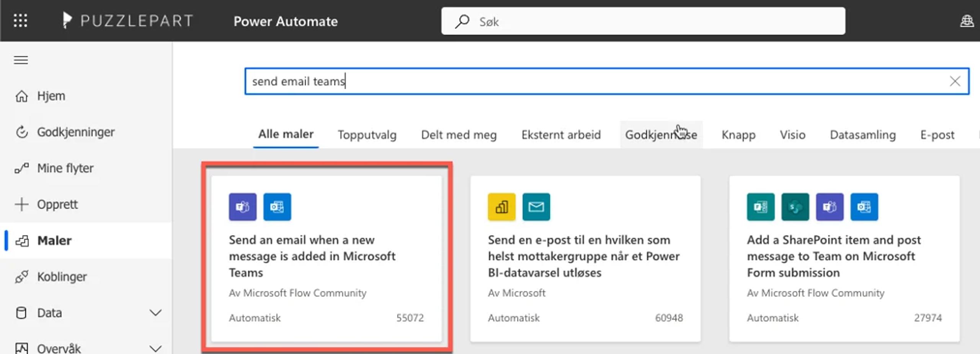Click the usage count 27974
980x354 pixels.
coord(928,318)
